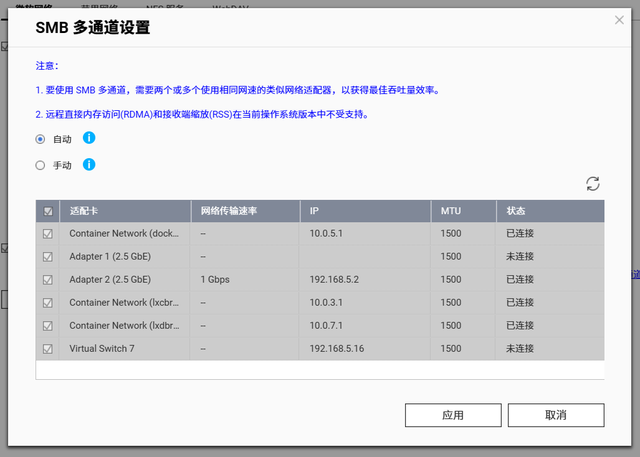640x457 pixels.
Task: Show info tooltip for 手动 mode
Action: 89,164
